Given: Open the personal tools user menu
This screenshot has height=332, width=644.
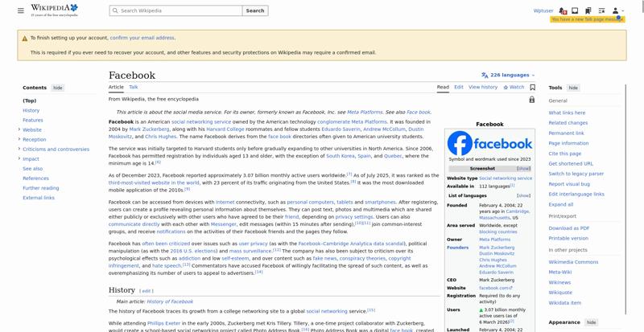Looking at the screenshot, I should click(x=617, y=10).
